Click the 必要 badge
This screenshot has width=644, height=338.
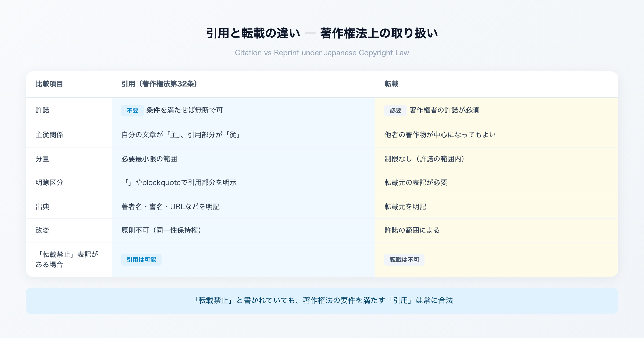396,111
